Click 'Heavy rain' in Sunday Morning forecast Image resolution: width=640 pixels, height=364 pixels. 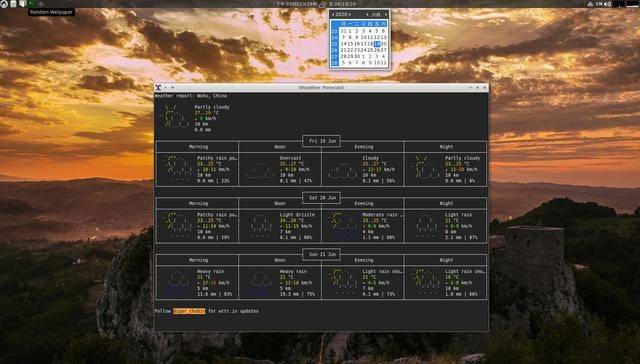point(210,271)
